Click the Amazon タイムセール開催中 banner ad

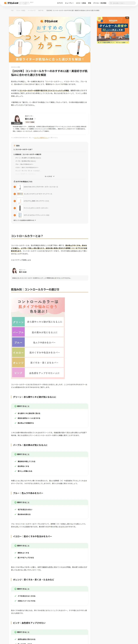(x=113, y=30)
